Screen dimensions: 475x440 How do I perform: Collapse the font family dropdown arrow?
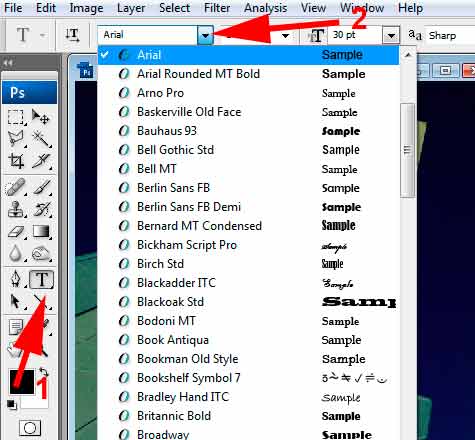coord(205,35)
